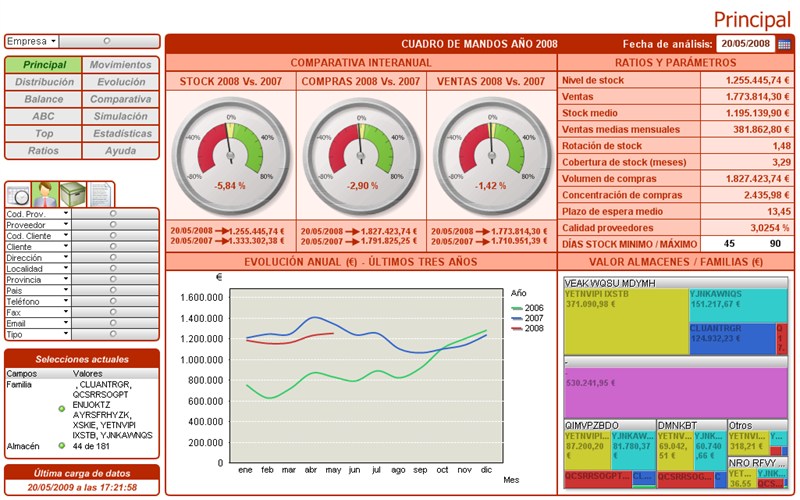Click the analysis date field 20/05/2008
This screenshot has height=500, width=800.
(745, 44)
